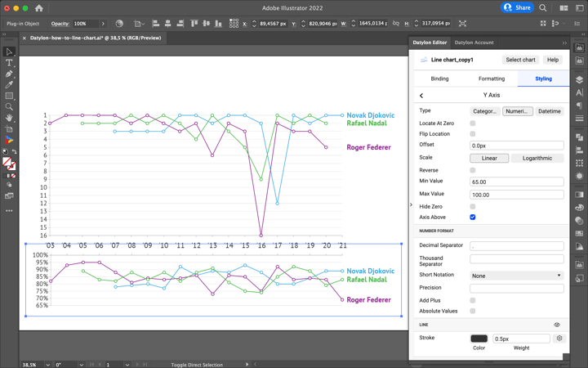
Task: Open the Short Notation dropdown
Action: coord(517,276)
